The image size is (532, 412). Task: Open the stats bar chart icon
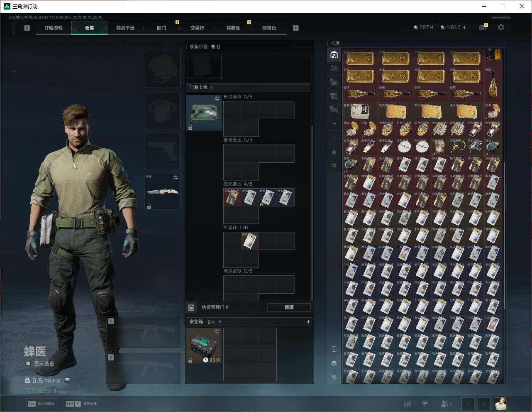[x=408, y=404]
